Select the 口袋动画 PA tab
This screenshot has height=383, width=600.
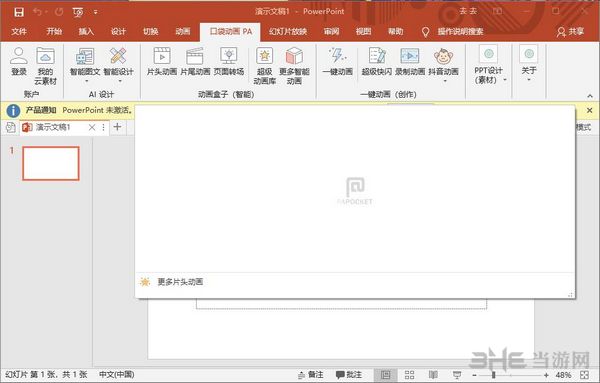coord(230,31)
